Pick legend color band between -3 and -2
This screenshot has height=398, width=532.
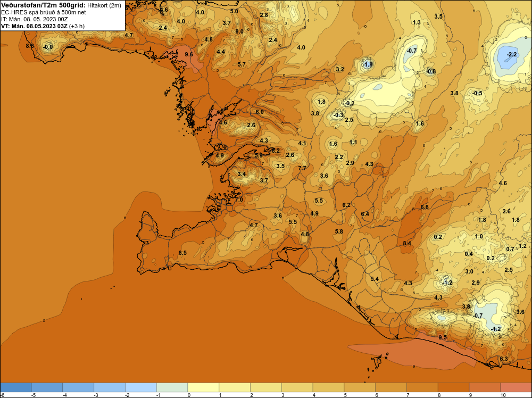click(x=110, y=387)
